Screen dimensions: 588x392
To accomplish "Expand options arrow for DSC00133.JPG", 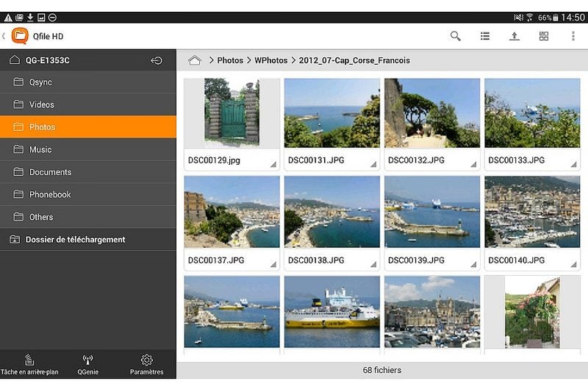I will tap(574, 164).
